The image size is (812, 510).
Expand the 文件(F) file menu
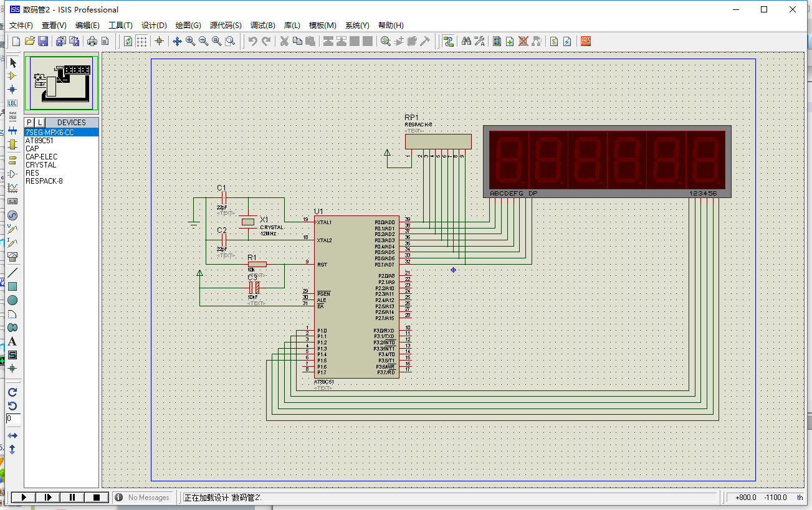21,26
